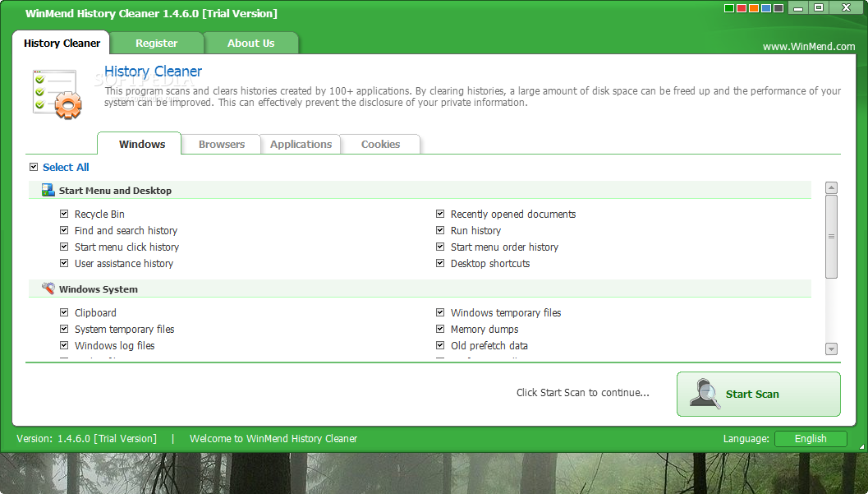Click the Select All link text
The height and width of the screenshot is (494, 868).
click(66, 167)
